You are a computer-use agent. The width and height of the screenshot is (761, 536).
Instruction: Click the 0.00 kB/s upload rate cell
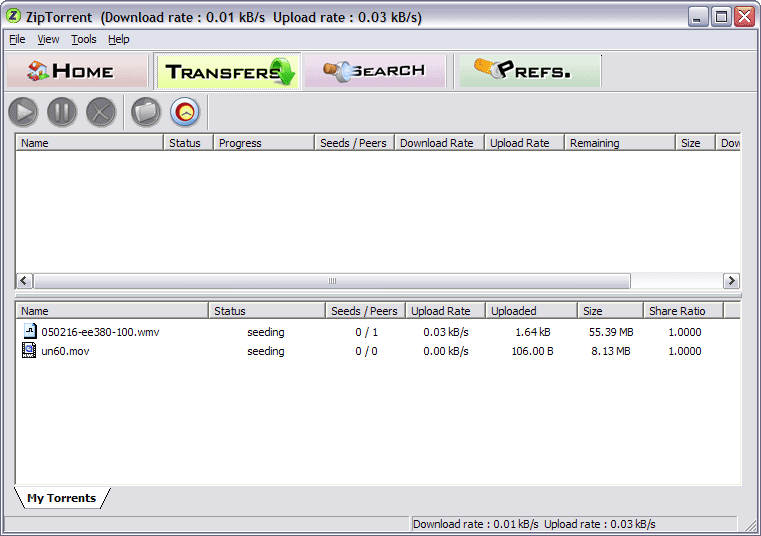(446, 351)
